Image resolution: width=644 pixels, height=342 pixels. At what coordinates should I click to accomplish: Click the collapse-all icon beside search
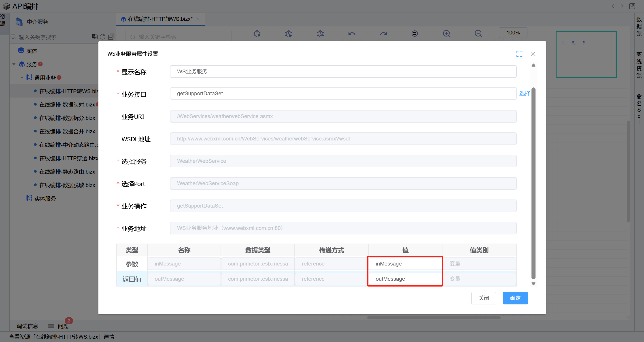(111, 37)
